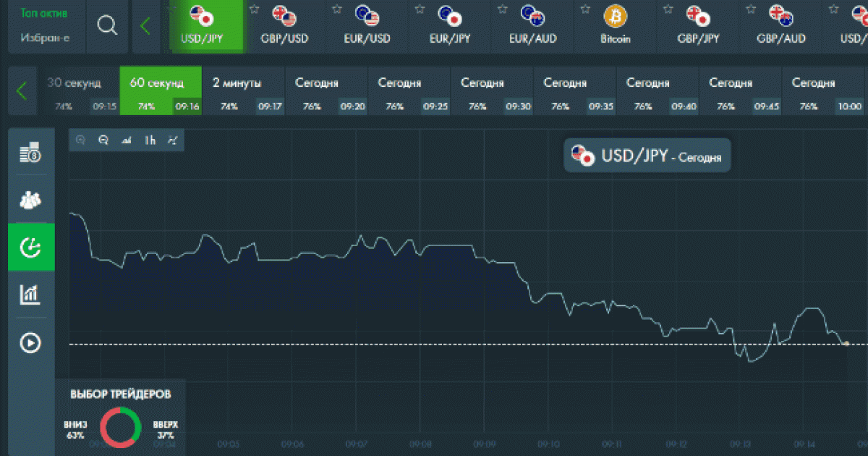Favorite EUR/AUD with its star

point(502,9)
